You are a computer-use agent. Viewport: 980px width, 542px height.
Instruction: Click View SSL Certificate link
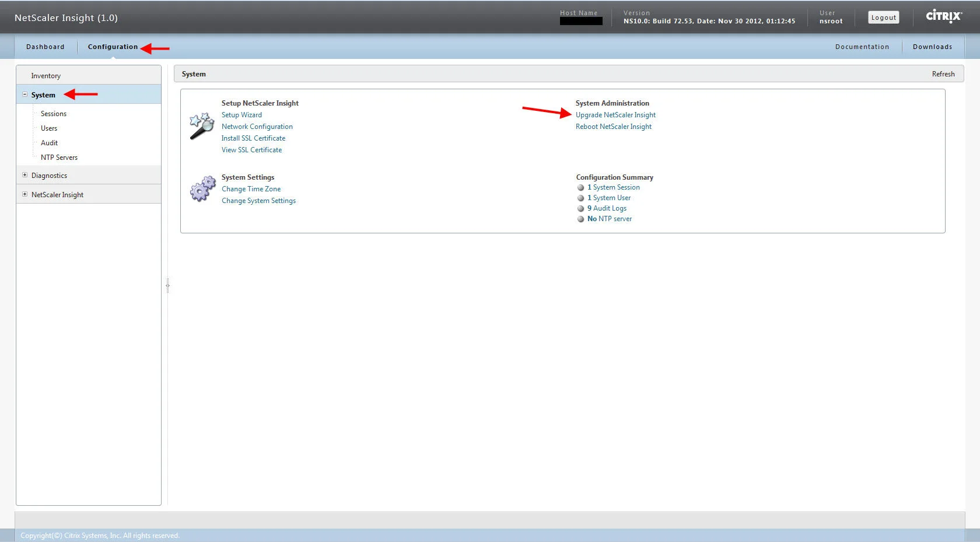pos(251,150)
